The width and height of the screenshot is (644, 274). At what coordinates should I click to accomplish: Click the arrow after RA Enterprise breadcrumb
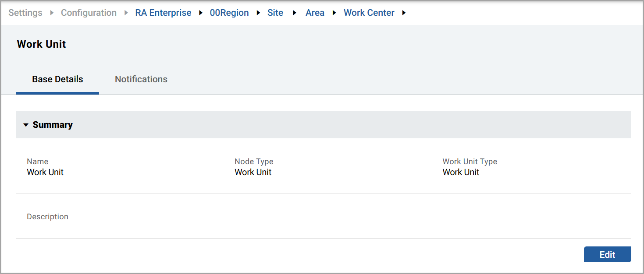[201, 13]
